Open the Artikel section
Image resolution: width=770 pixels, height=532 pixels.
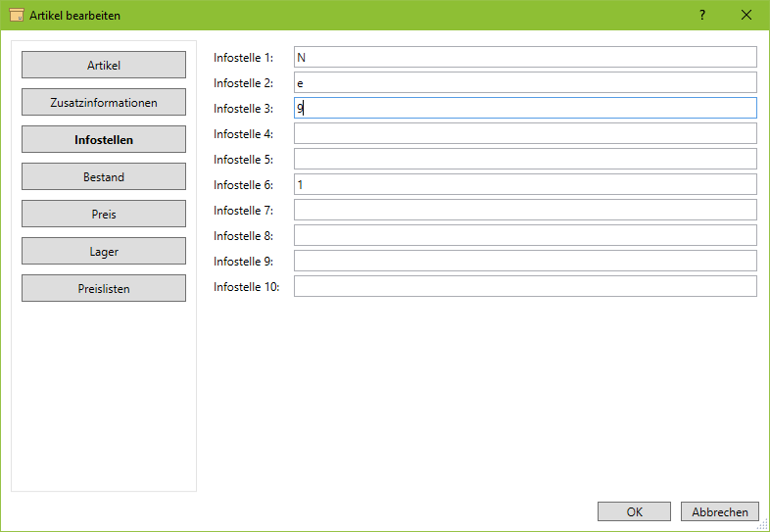pyautogui.click(x=104, y=65)
